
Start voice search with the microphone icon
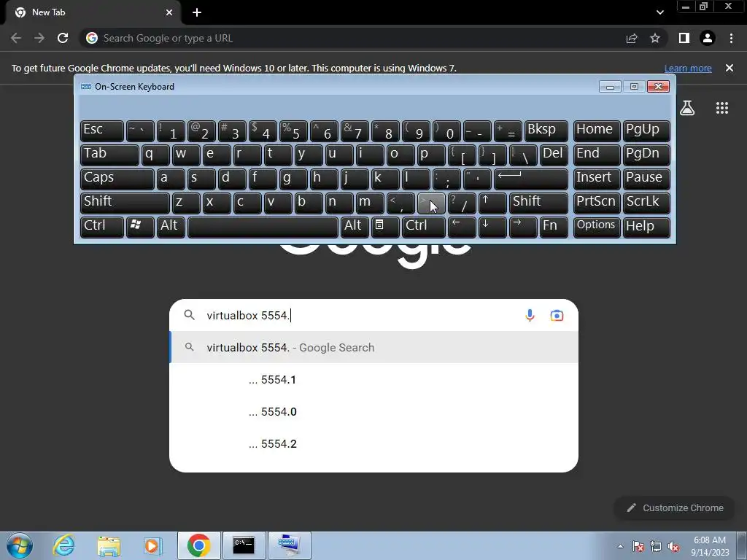[x=530, y=315]
